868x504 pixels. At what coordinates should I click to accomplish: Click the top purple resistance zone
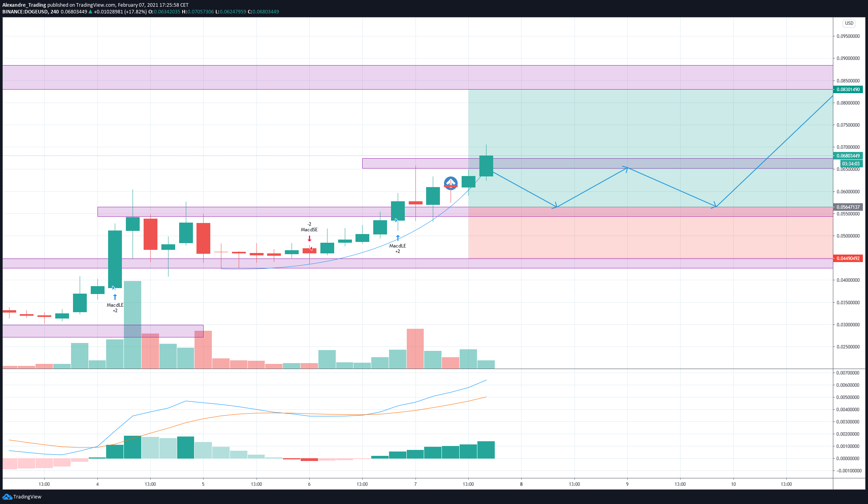418,77
